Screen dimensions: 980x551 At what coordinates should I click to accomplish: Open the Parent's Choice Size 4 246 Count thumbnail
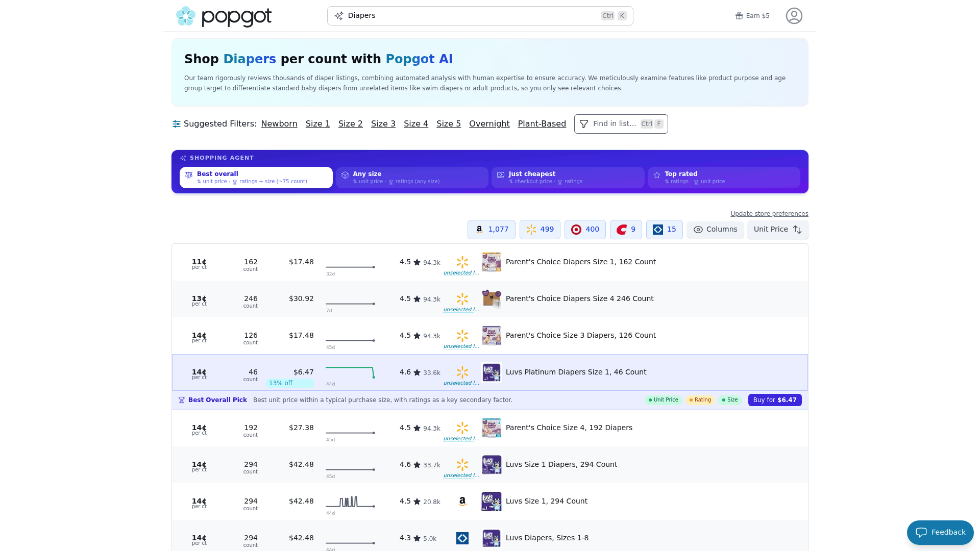[492, 299]
